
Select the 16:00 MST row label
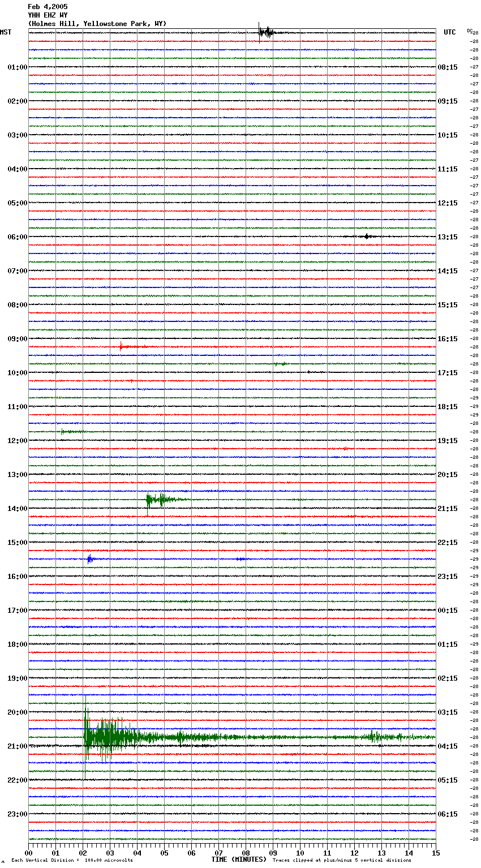[x=17, y=577]
